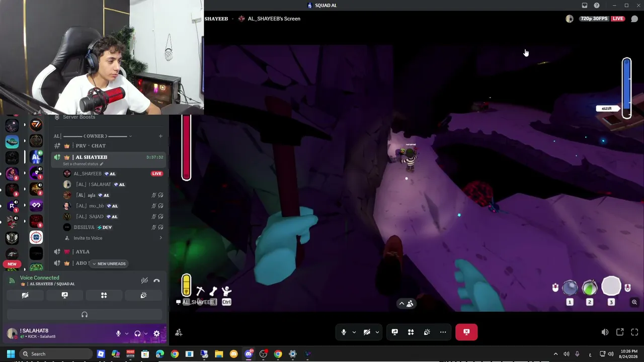Turn on camera in the stream control bar
This screenshot has height=362, width=644.
[x=367, y=332]
